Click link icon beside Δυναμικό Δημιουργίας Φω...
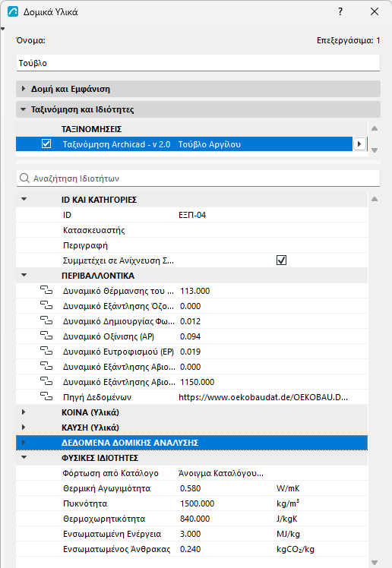 coord(46,321)
